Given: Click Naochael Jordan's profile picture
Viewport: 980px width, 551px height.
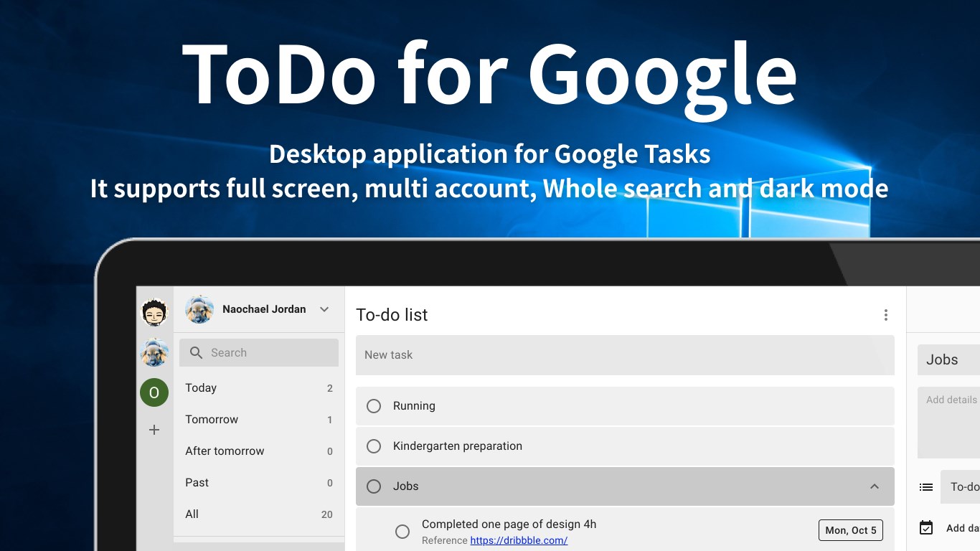Looking at the screenshot, I should pyautogui.click(x=199, y=309).
